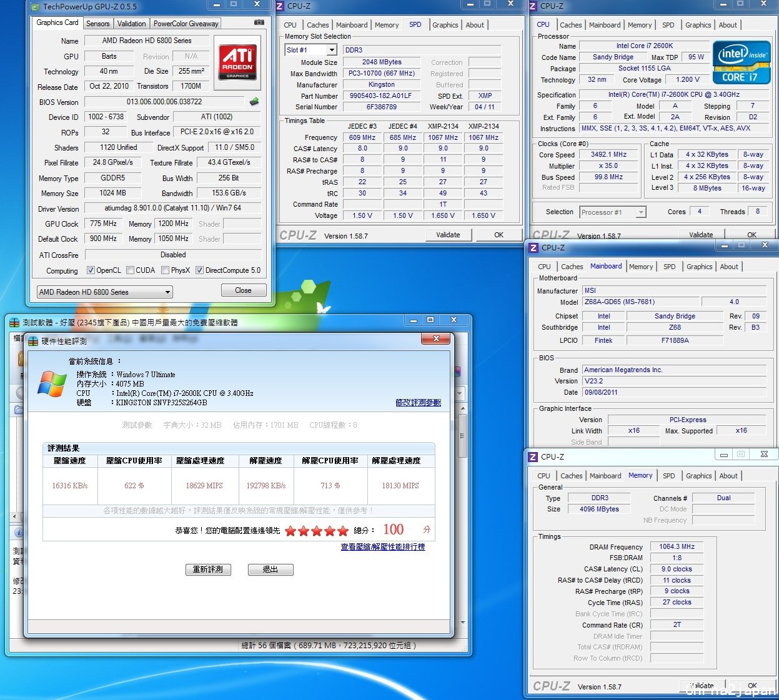The image size is (779, 700).
Task: Click the camera screenshot icon in GPU-Z
Action: [259, 22]
